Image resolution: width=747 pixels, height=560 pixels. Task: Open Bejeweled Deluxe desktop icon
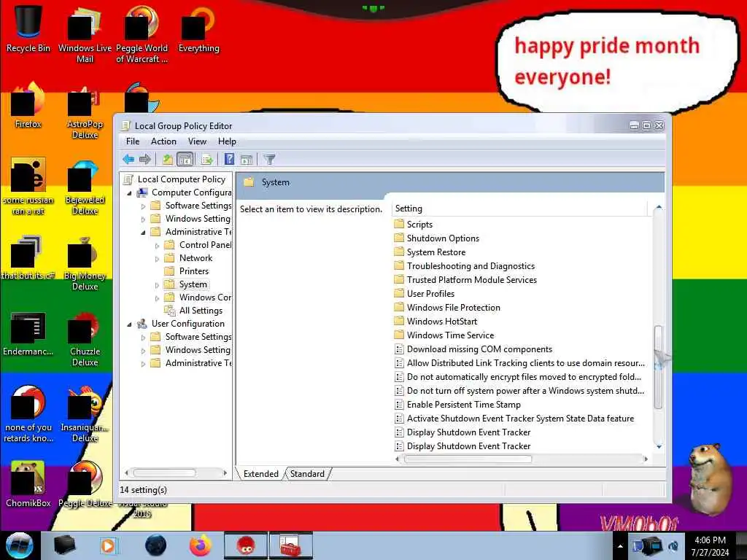coord(85,187)
